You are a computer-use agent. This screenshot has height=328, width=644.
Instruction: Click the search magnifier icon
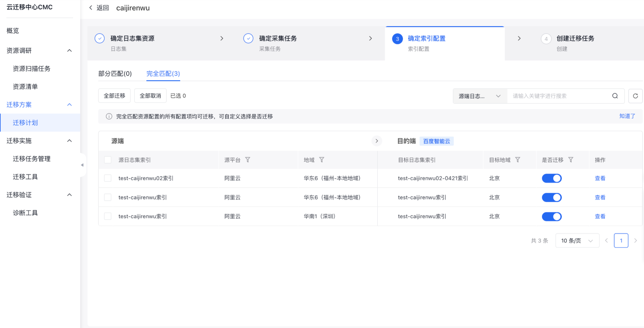pyautogui.click(x=615, y=96)
